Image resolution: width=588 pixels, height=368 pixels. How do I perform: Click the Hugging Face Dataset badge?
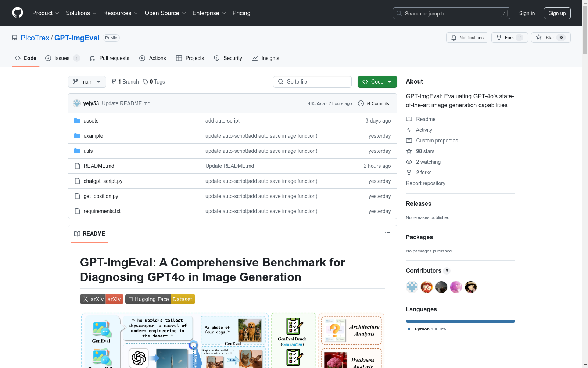click(x=160, y=299)
